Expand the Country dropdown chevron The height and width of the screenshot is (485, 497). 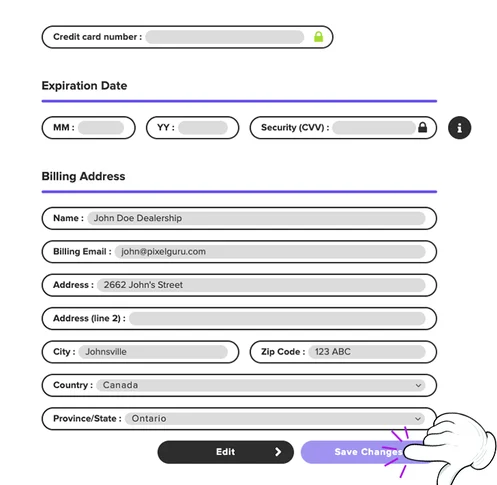[x=418, y=385]
